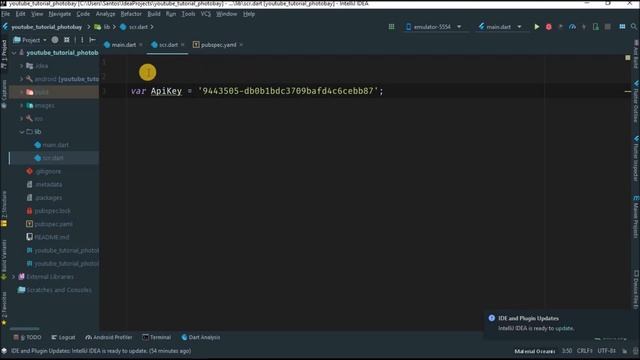This screenshot has height=360, width=640.
Task: Click the yellow warning marker at editor top right
Action: pyautogui.click(x=628, y=58)
